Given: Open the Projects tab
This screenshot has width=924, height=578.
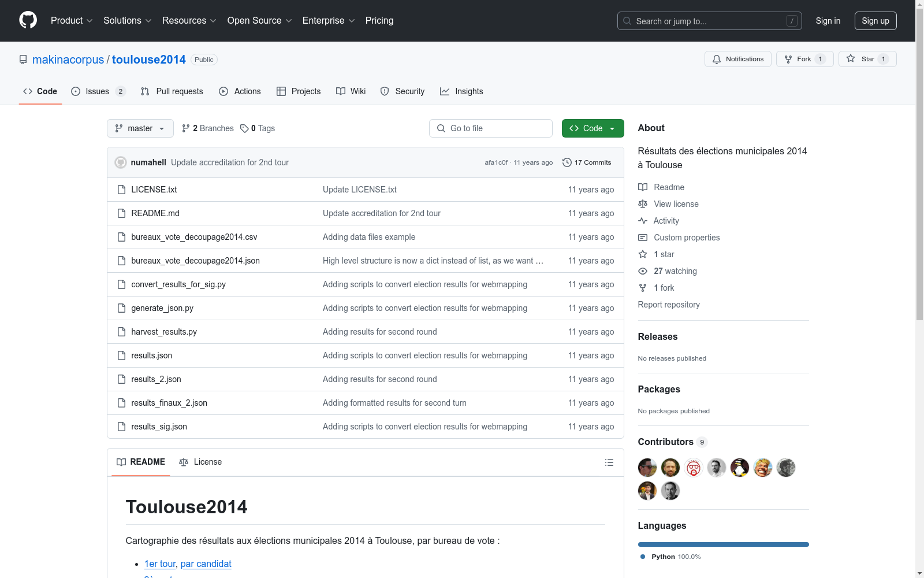Looking at the screenshot, I should 299,91.
